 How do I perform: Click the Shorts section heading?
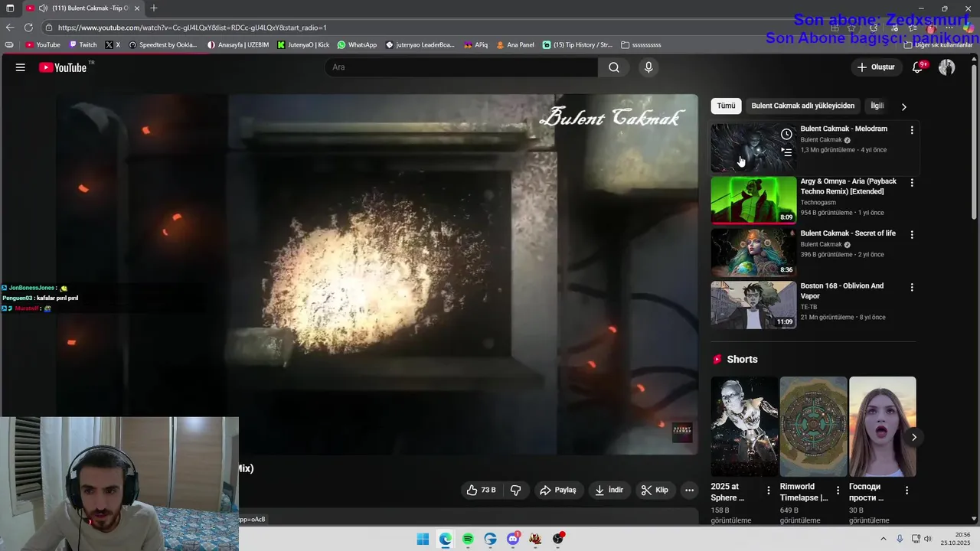coord(742,359)
